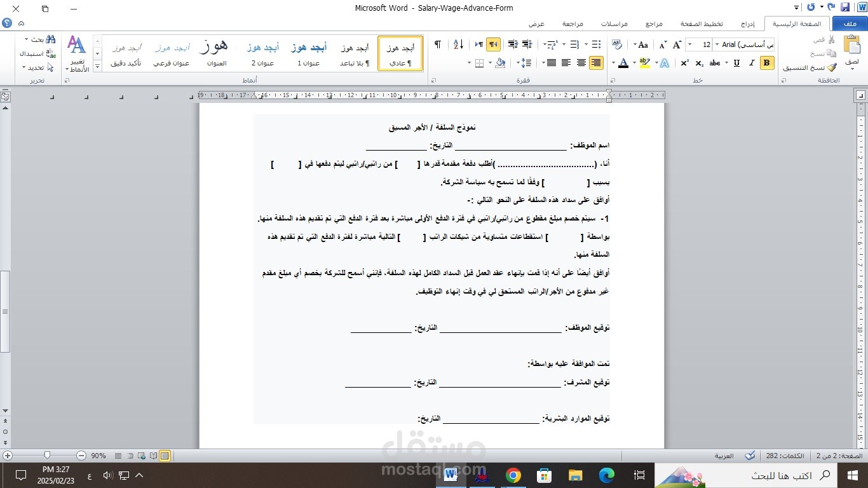The width and height of the screenshot is (868, 488).
Task: Open the font size 12 dropdown
Action: tap(689, 44)
